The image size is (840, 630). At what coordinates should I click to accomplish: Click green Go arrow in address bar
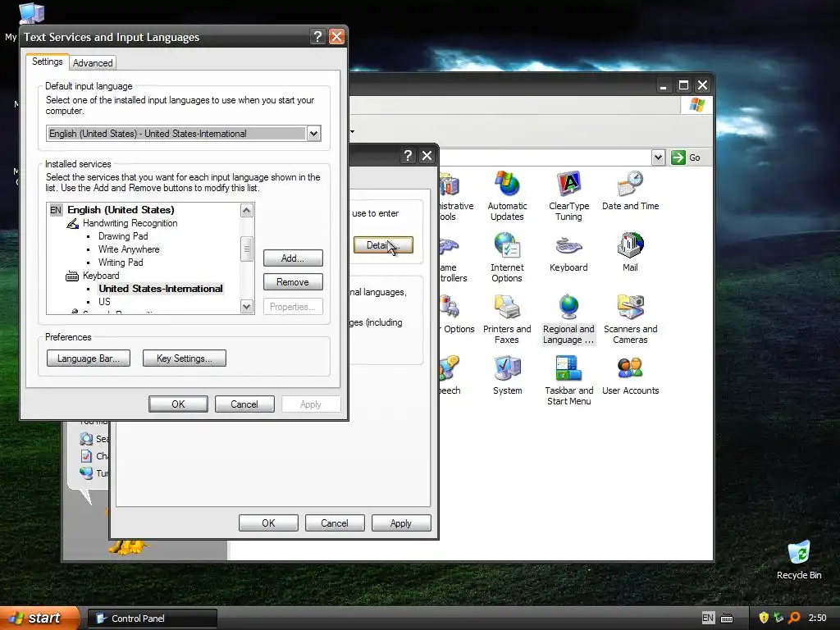click(678, 157)
